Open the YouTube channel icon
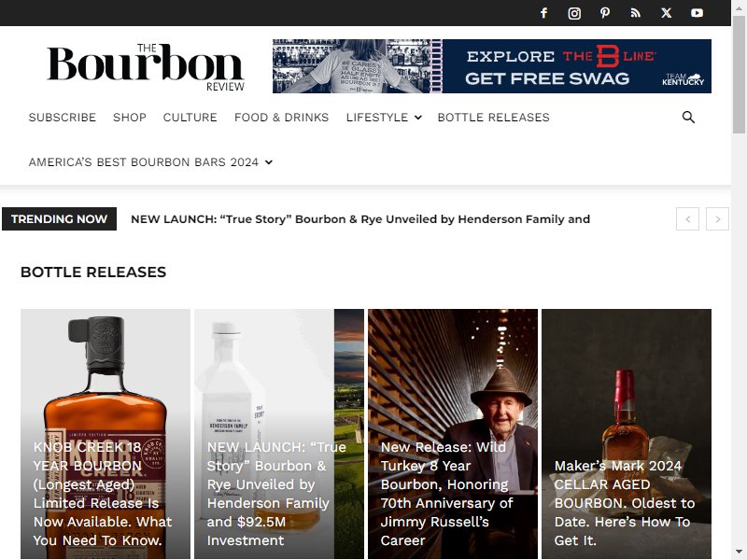This screenshot has width=747, height=560. click(697, 13)
